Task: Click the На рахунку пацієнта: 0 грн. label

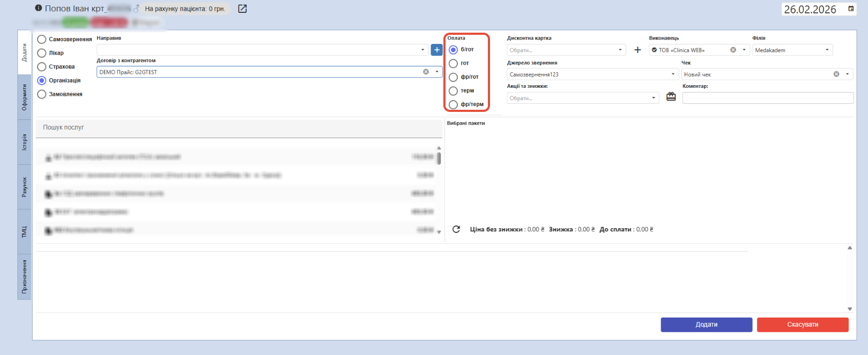Action: (185, 9)
